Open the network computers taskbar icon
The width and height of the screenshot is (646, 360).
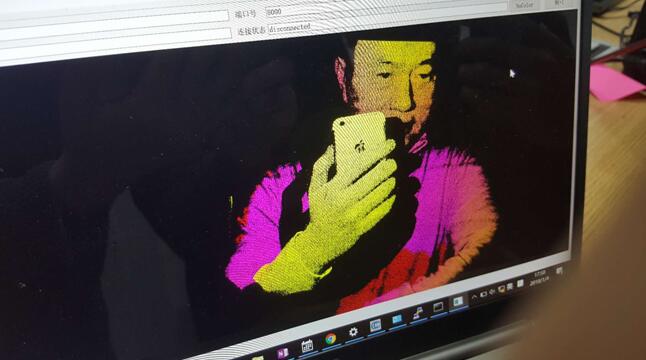418,313
